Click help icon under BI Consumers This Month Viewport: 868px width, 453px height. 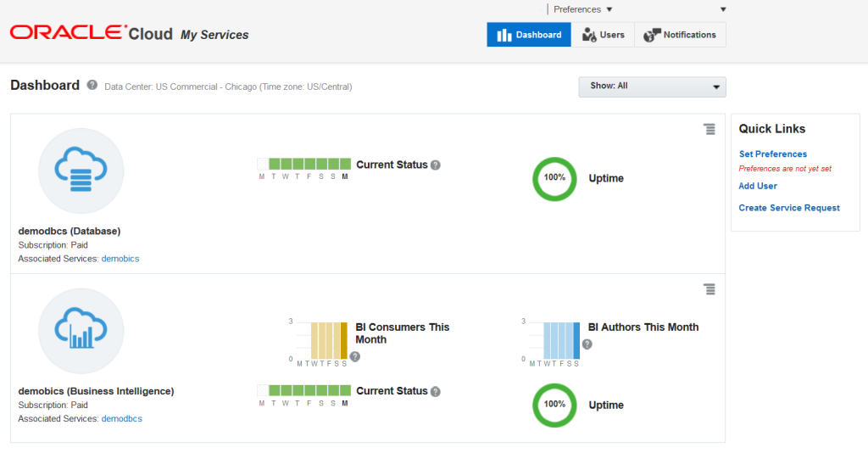click(x=355, y=356)
